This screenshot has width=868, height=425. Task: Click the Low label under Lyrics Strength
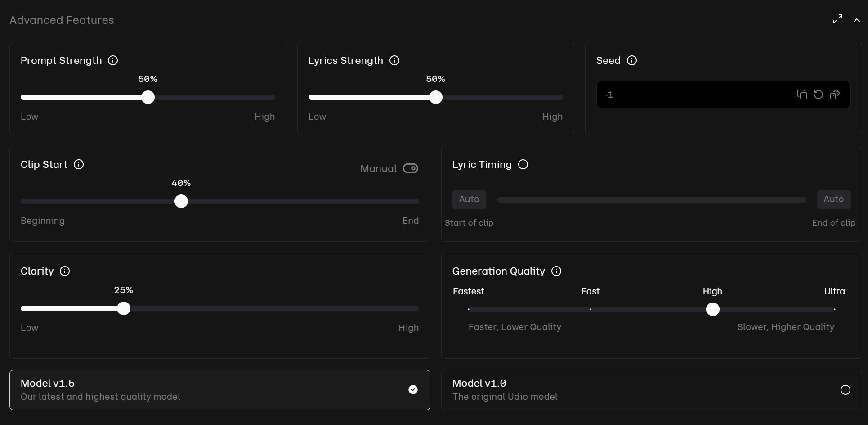click(x=317, y=117)
